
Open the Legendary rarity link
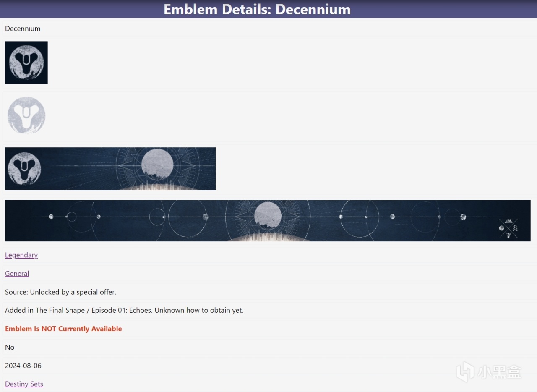(x=21, y=255)
